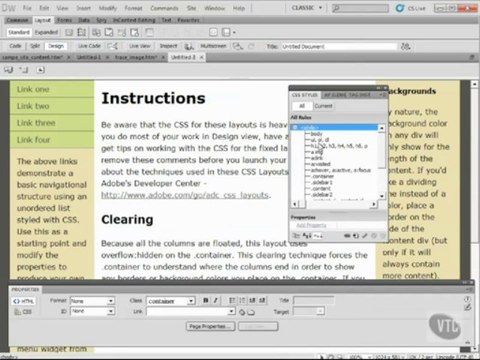Click refresh design view icon
The width and height of the screenshot is (480, 360).
click(252, 46)
